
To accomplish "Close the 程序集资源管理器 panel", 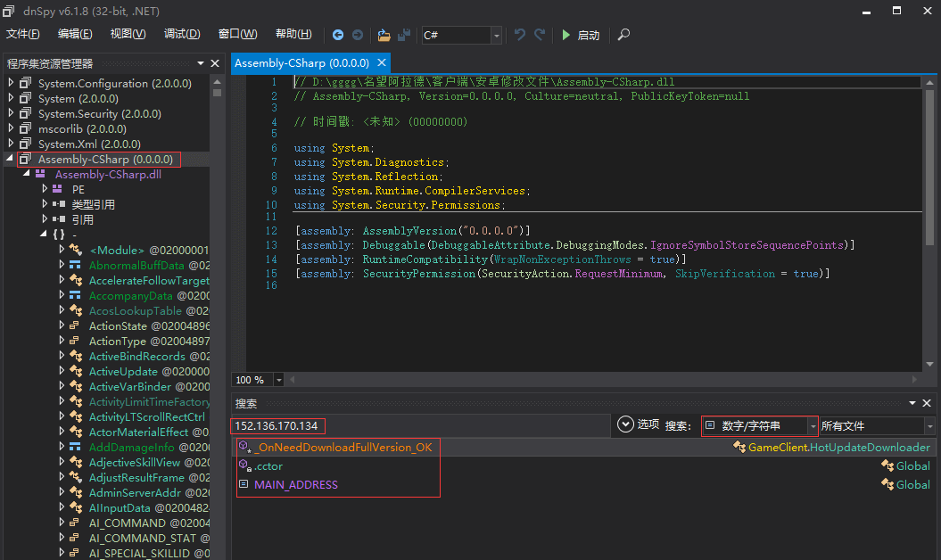I will click(215, 63).
